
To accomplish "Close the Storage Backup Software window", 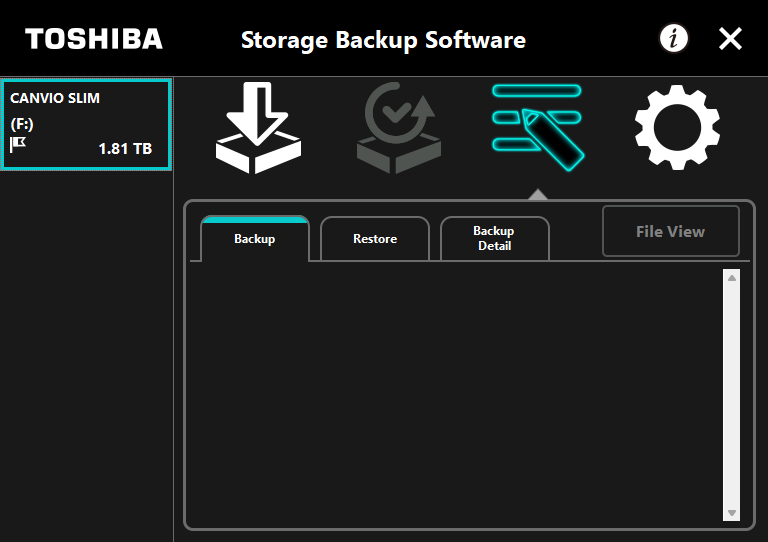I will tap(730, 39).
